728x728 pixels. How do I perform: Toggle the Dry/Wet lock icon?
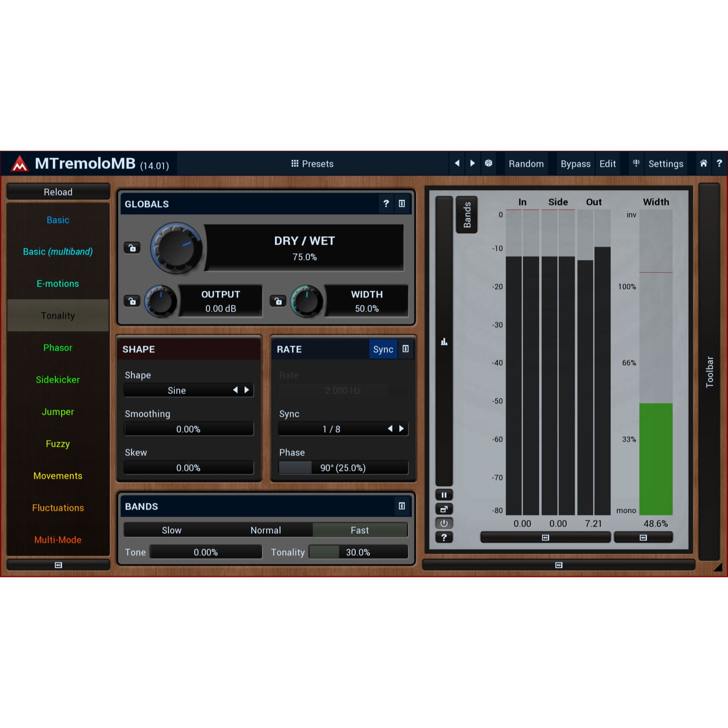click(x=132, y=248)
